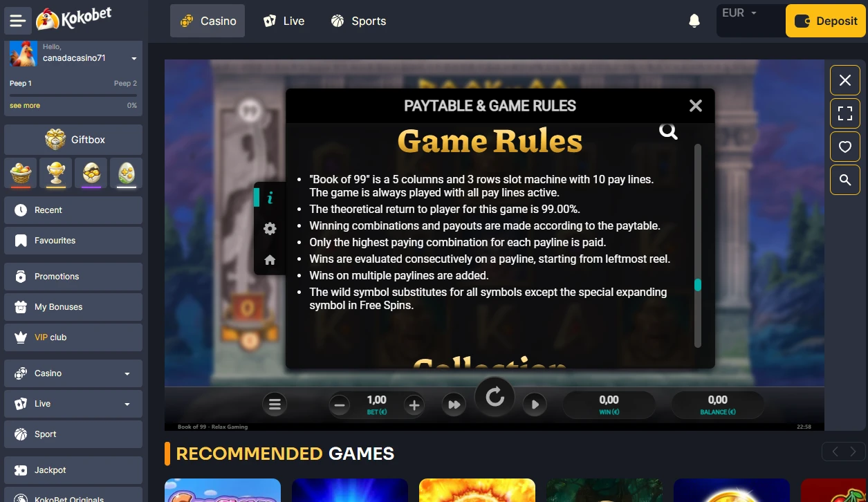Image resolution: width=868 pixels, height=502 pixels.
Task: Start autoplay with the play button
Action: click(535, 405)
